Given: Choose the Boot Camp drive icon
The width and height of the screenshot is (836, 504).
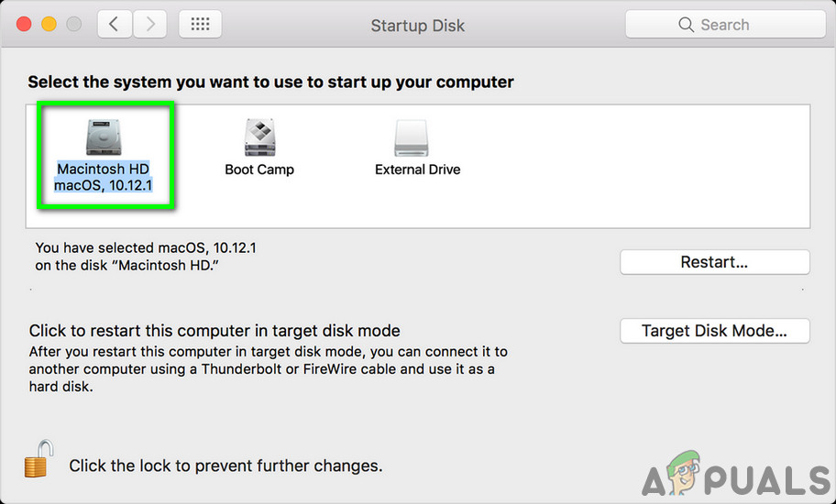Looking at the screenshot, I should click(x=259, y=137).
